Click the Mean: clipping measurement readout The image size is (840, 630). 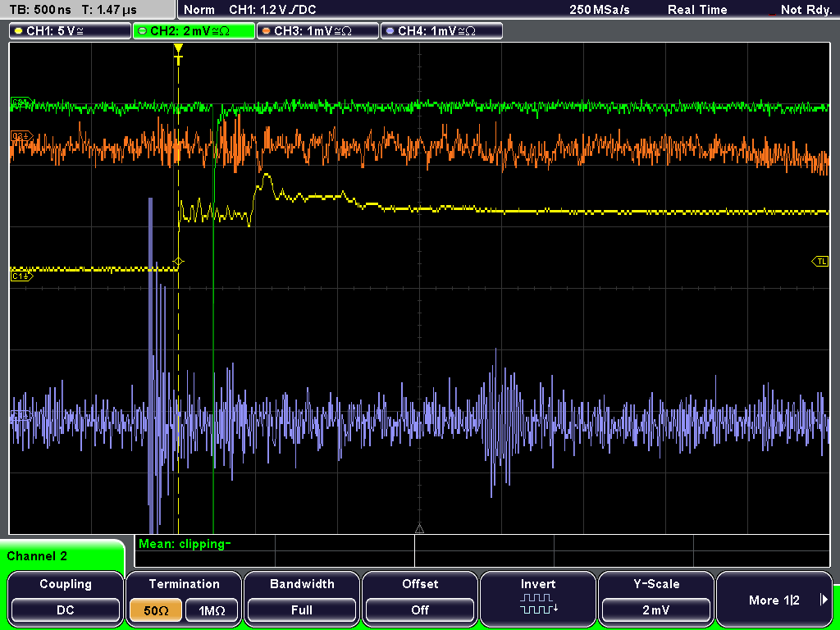coord(185,544)
